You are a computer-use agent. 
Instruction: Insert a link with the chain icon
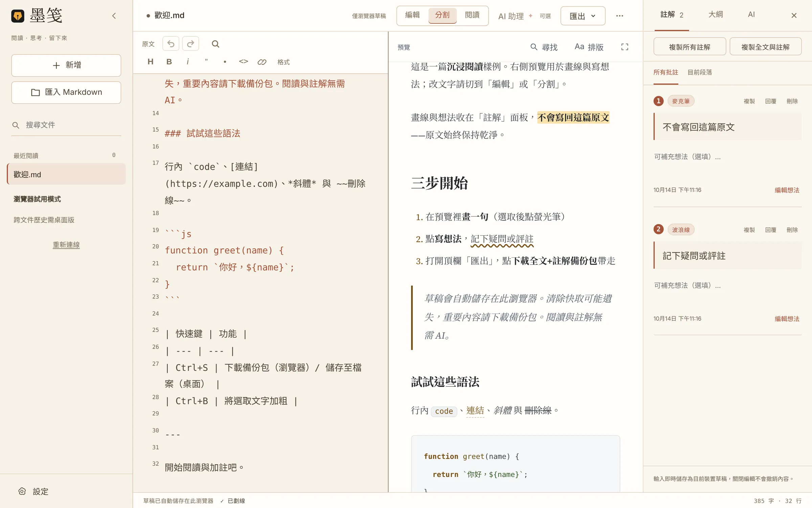(x=262, y=62)
